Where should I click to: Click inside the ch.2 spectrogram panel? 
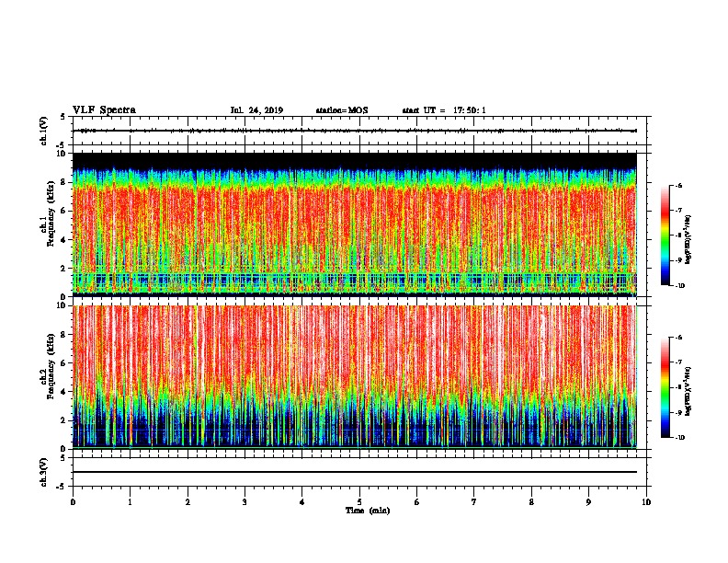pyautogui.click(x=355, y=377)
